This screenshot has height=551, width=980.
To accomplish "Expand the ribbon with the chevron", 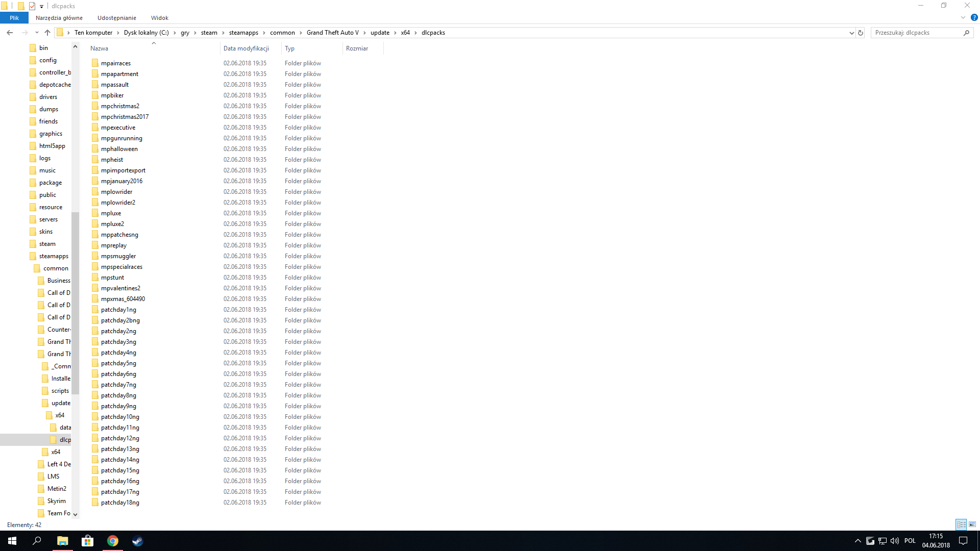I will pyautogui.click(x=963, y=17).
